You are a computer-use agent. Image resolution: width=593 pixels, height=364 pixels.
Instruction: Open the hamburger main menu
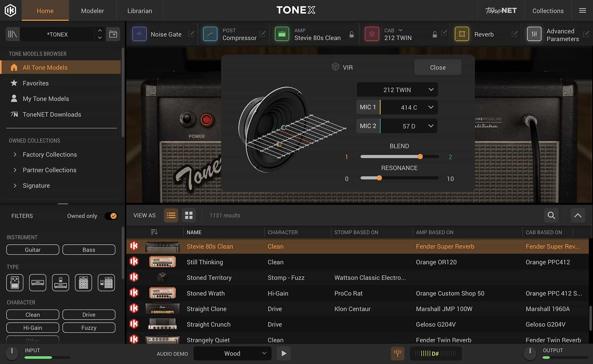(582, 10)
